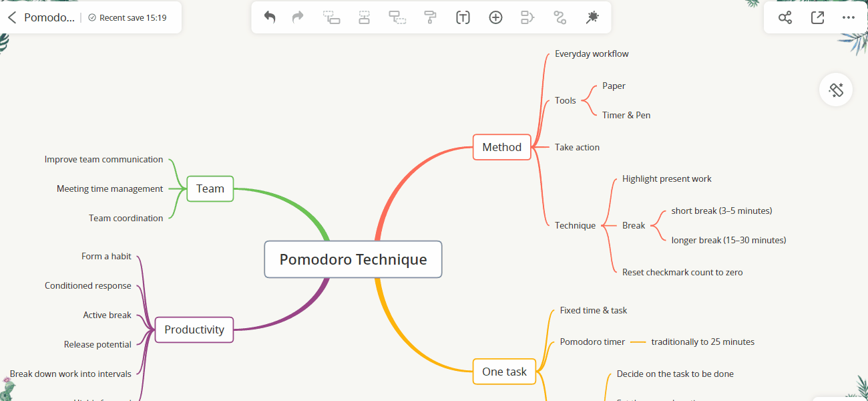Open the export/present icon at top right
Viewport: 868px width, 401px height.
817,17
